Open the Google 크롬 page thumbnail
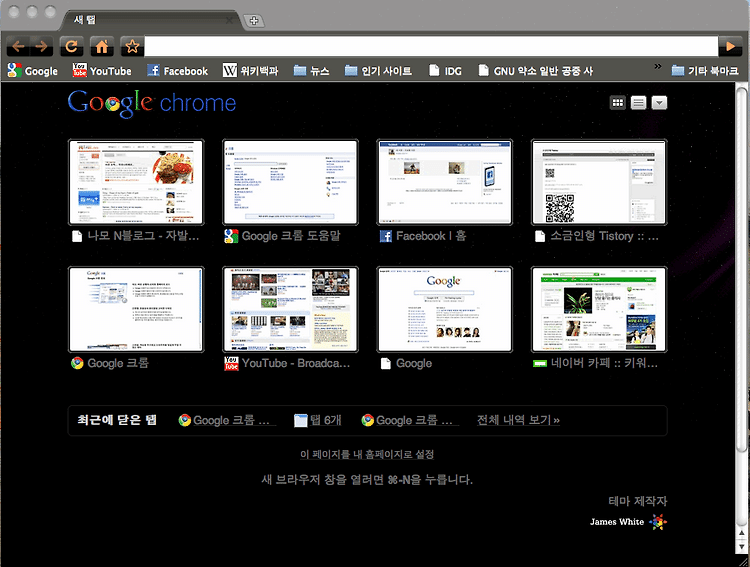750x567 pixels. point(136,310)
